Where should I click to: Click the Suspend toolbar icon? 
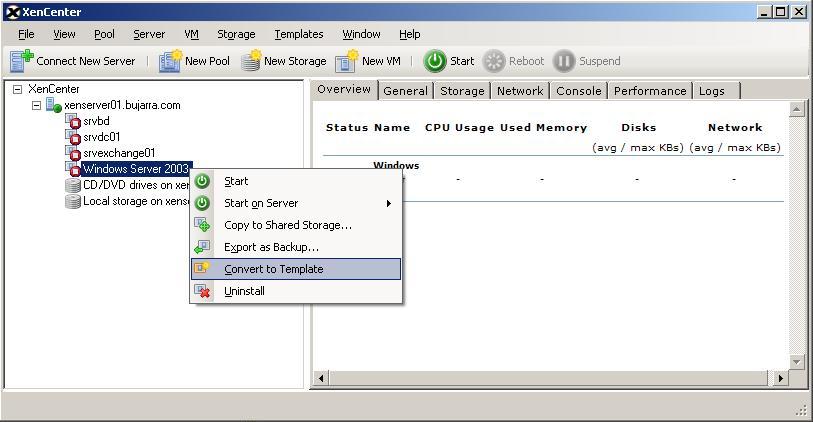[x=564, y=61]
